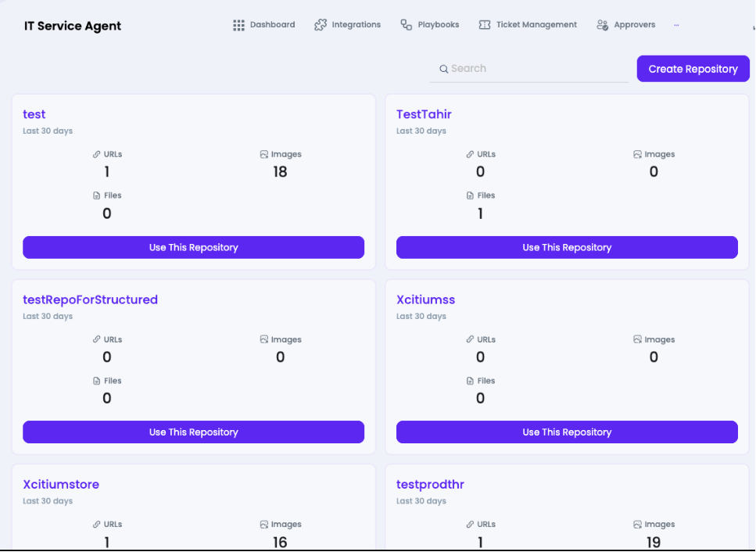Click the Images icon in TestTahir card
756x552 pixels.
coord(637,154)
